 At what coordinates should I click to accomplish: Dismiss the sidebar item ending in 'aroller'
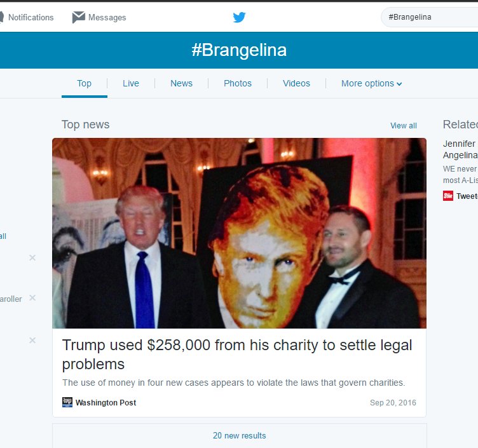tap(32, 298)
